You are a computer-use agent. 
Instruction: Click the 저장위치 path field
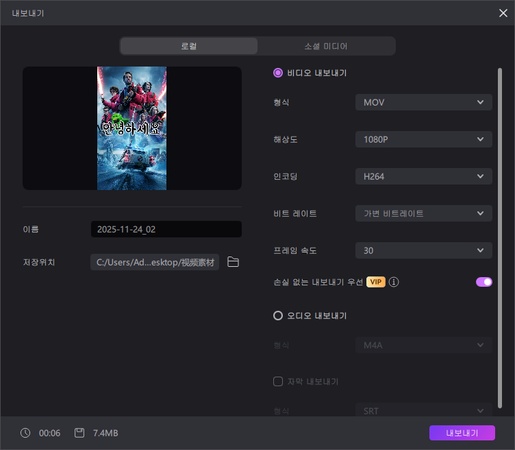155,262
